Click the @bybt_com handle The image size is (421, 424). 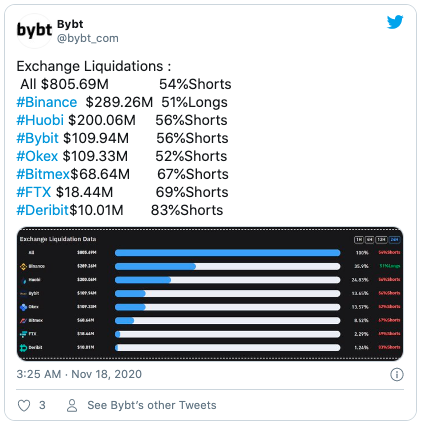pos(88,38)
